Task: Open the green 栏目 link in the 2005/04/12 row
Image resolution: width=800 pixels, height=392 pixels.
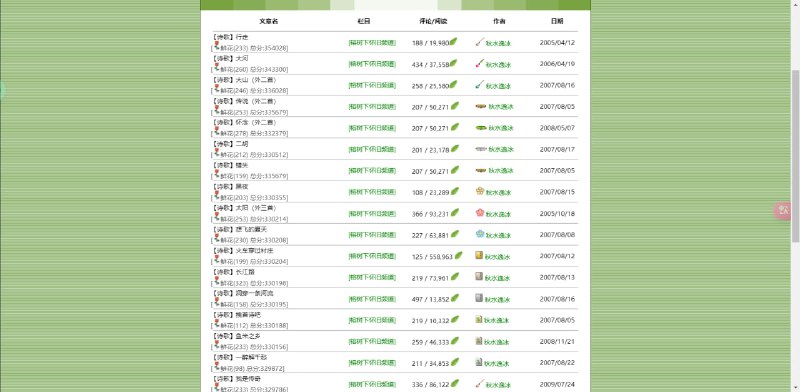Action: (x=372, y=43)
